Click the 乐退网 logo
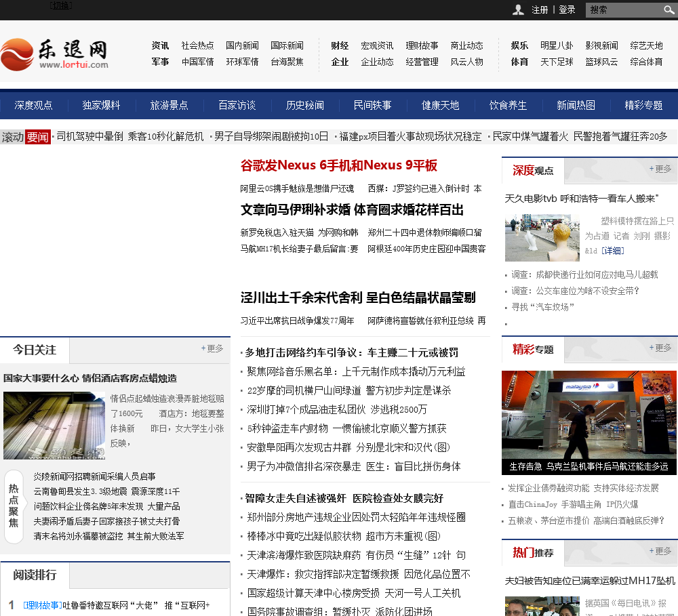 pos(54,54)
